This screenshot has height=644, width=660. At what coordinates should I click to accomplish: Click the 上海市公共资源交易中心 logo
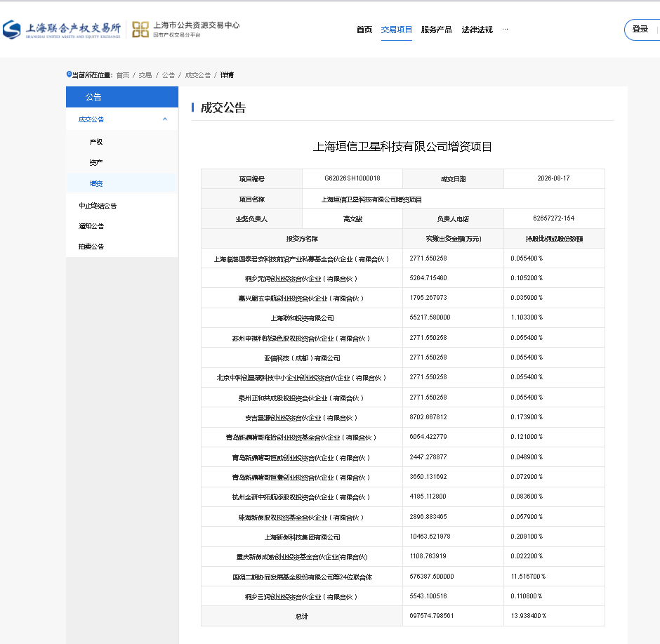pos(185,29)
